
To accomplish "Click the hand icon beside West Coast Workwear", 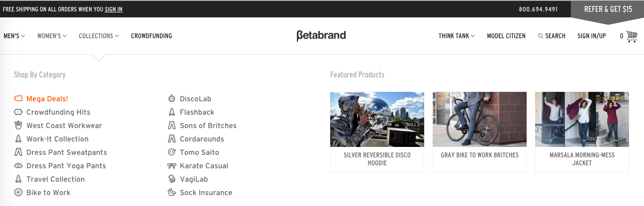I will tap(18, 126).
